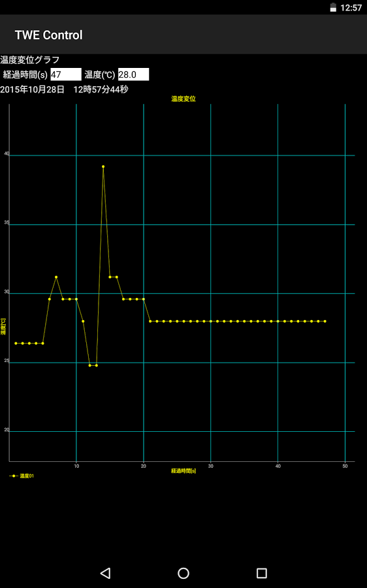Screen dimensions: 367x588
Task: Click the date text 2015年10月28日
Action: click(32, 90)
